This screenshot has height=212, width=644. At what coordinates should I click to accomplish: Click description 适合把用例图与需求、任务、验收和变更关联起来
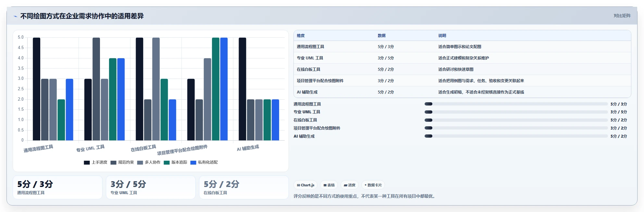pos(481,81)
